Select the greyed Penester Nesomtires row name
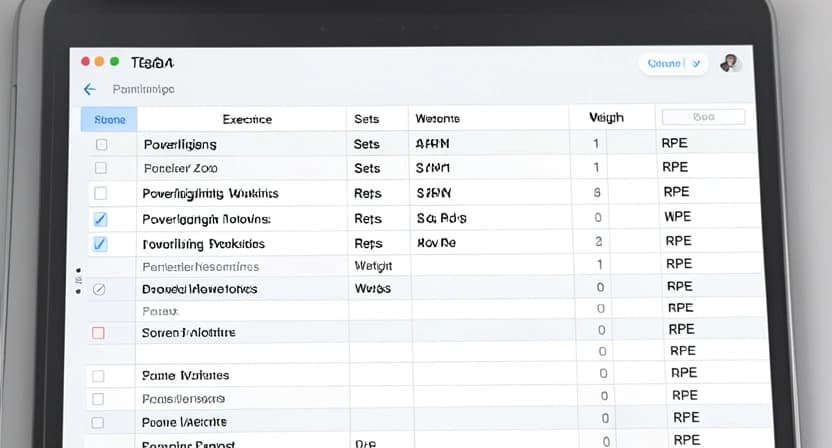832x448 pixels. (201, 266)
